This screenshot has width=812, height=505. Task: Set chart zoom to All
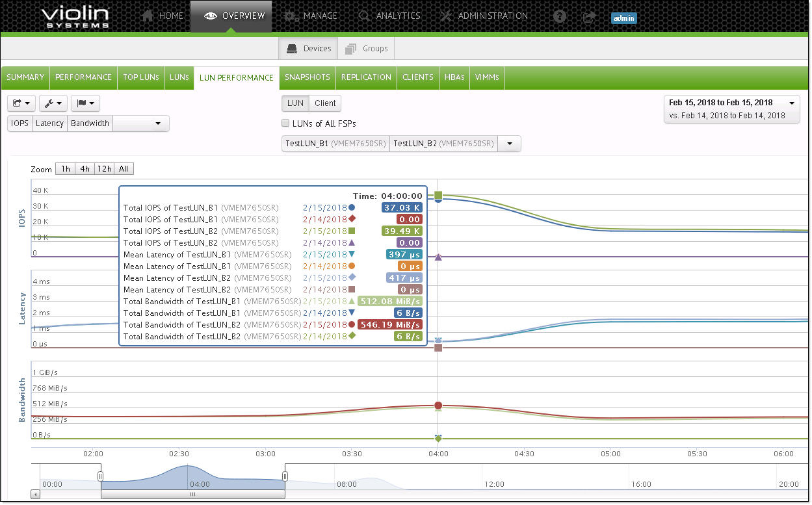(124, 169)
